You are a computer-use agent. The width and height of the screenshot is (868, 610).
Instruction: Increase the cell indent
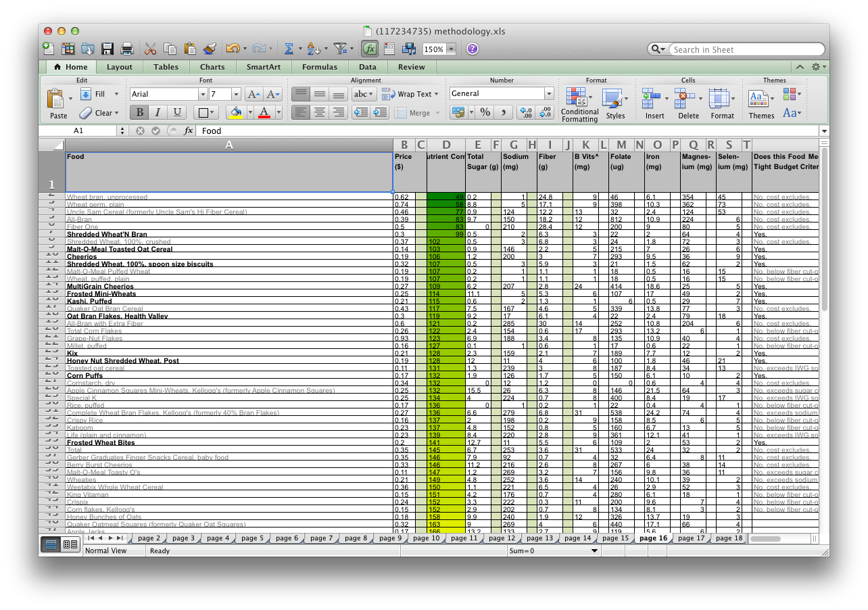point(381,112)
